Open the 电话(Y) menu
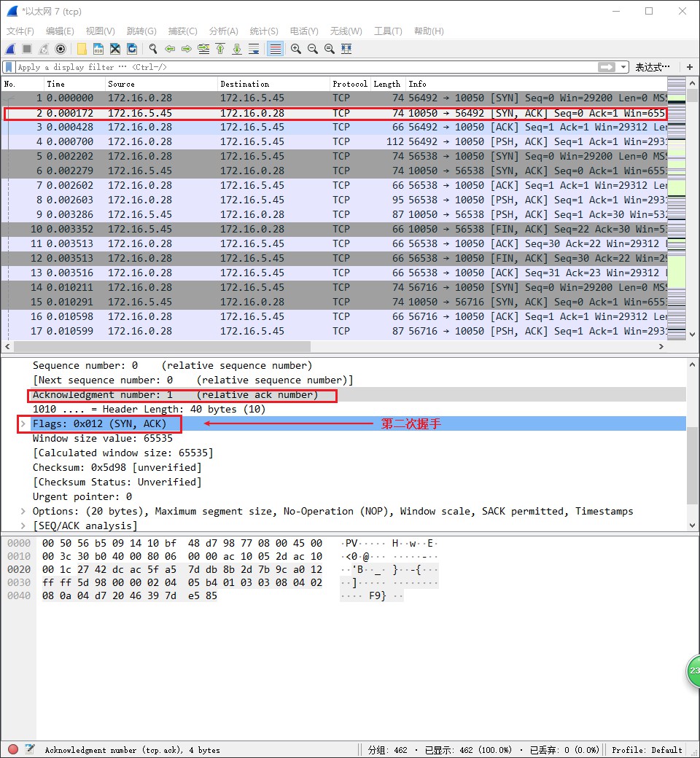This screenshot has width=700, height=758. pyautogui.click(x=304, y=31)
